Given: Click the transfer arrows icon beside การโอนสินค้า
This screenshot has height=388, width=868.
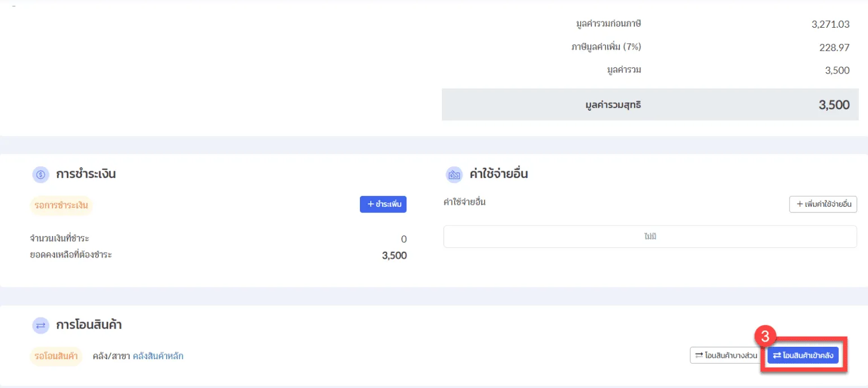Looking at the screenshot, I should tap(41, 325).
